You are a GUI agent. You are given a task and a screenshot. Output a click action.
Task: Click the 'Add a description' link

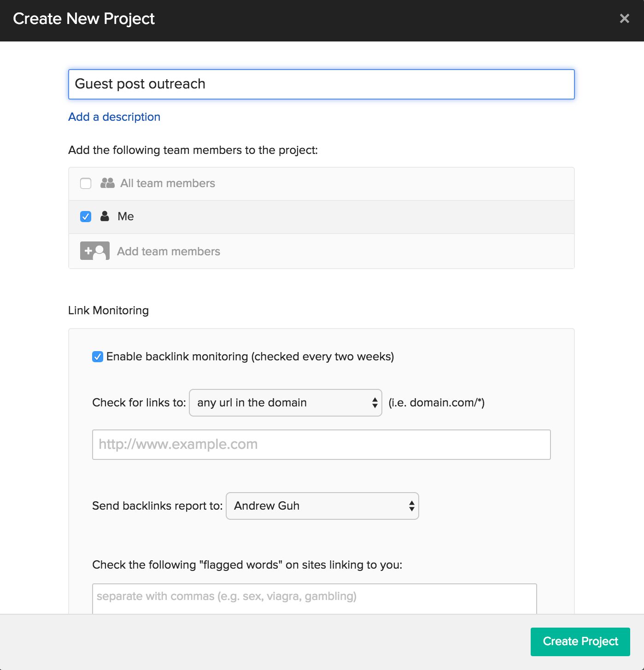click(x=114, y=117)
